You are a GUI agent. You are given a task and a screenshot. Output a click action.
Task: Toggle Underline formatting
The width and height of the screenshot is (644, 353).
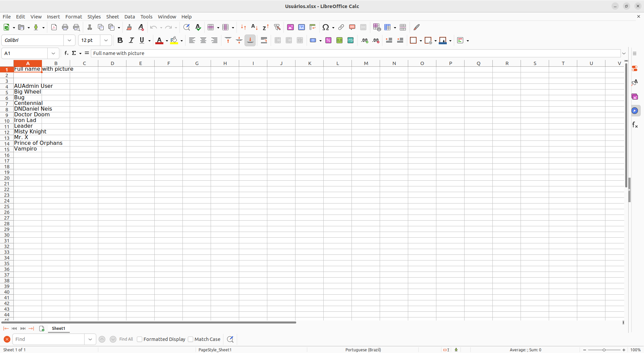[x=142, y=41]
